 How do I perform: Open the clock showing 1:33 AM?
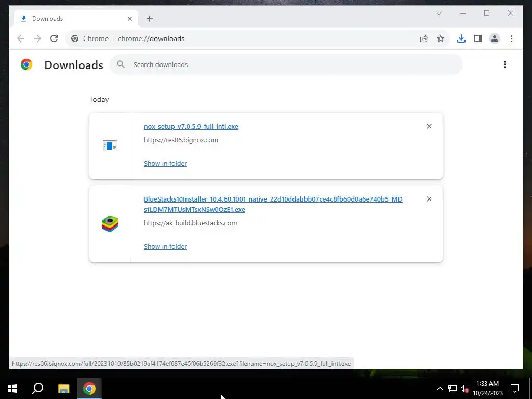click(487, 389)
